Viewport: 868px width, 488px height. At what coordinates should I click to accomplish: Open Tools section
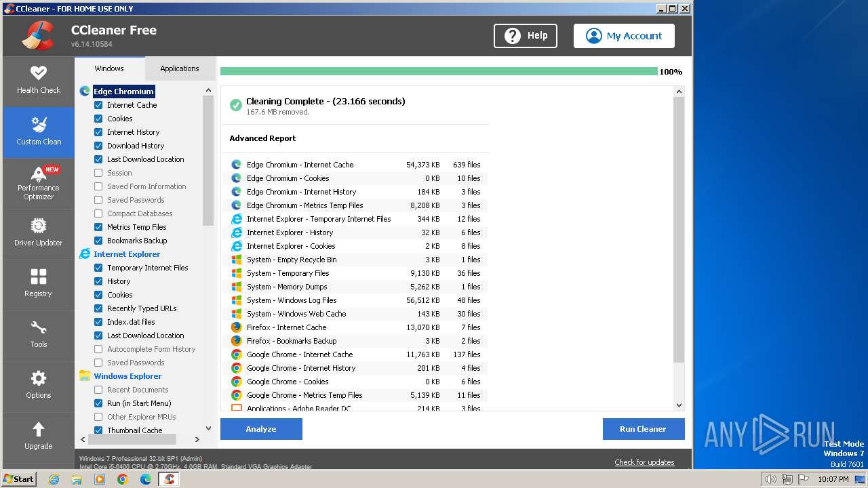39,335
